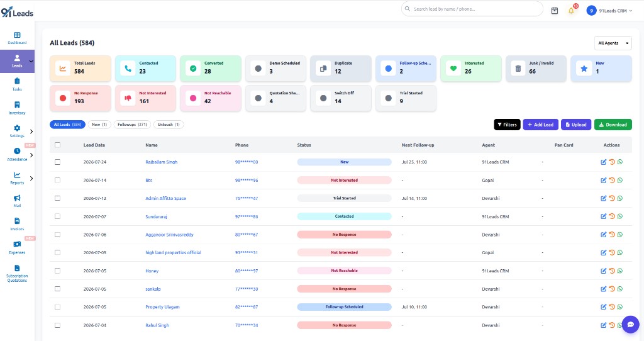The width and height of the screenshot is (644, 341).
Task: Open WhatsApp for Rajballam Singh lead
Action: coord(619,162)
